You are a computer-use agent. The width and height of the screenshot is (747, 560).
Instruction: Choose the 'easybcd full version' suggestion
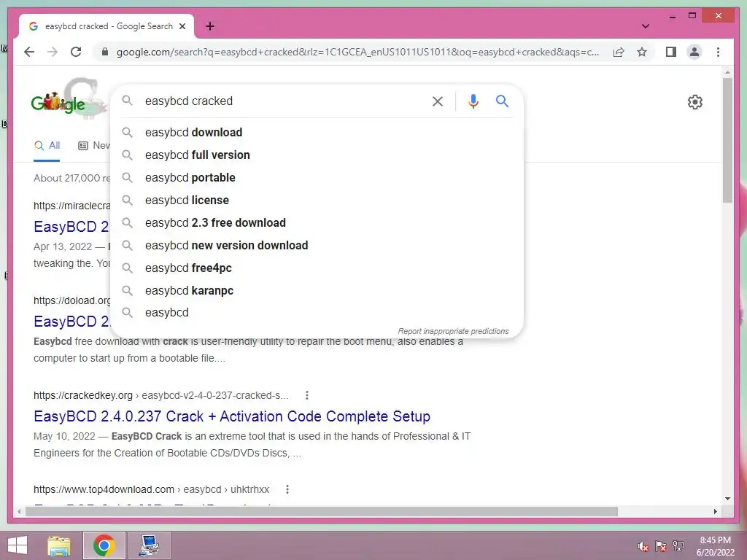(317, 155)
